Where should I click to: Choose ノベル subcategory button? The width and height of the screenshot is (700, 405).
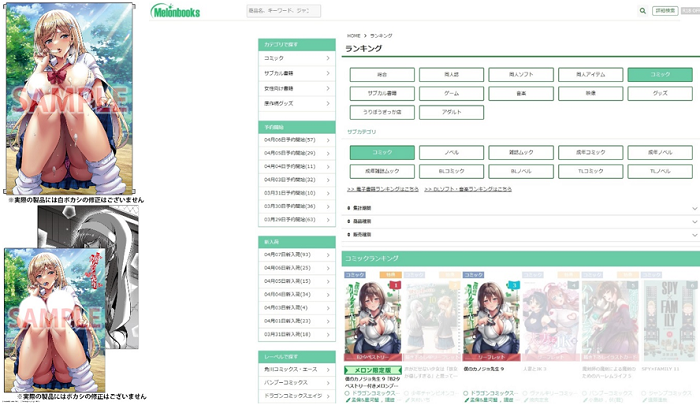[x=451, y=152]
